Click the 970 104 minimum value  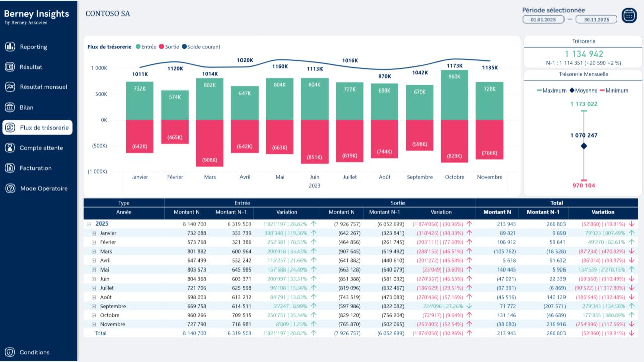pos(584,186)
